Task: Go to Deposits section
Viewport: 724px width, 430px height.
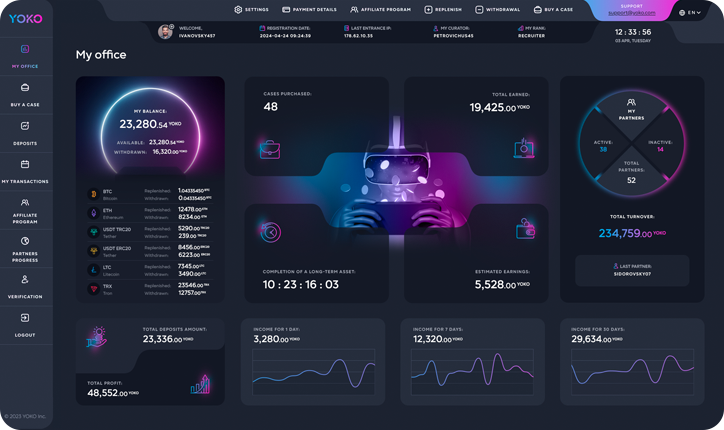Action: point(25,132)
